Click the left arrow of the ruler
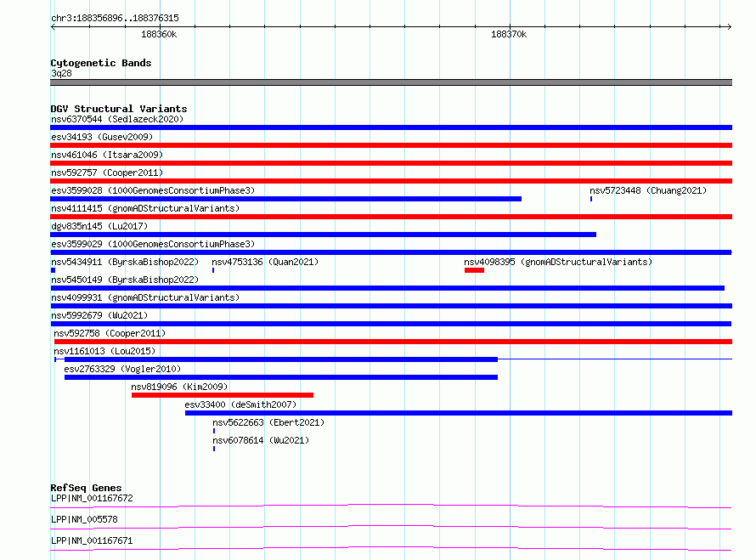 tap(53, 26)
